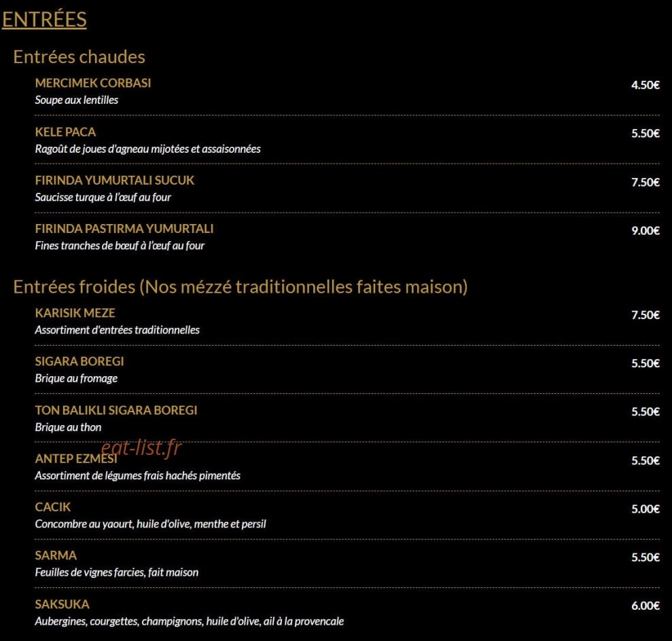672x641 pixels.
Task: Click the 9.00€ price
Action: [646, 231]
